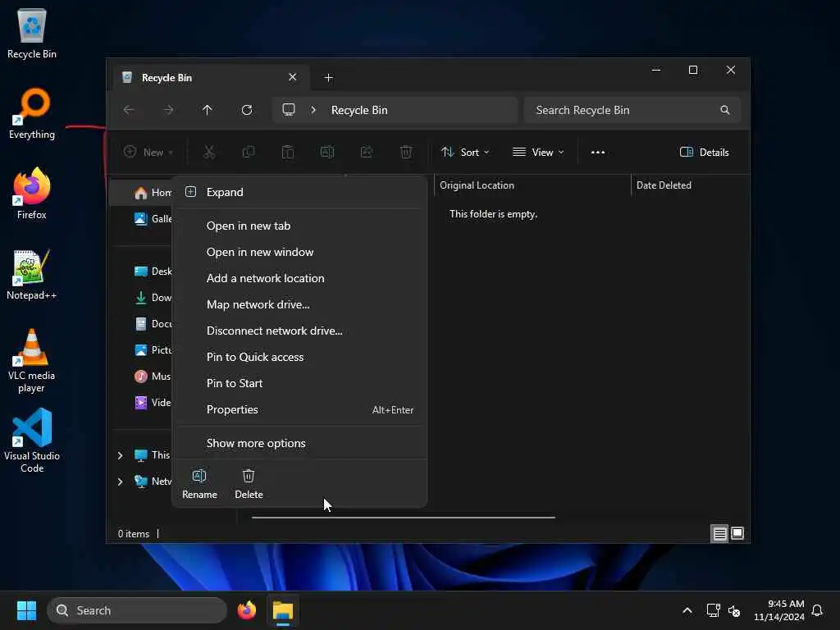
Task: Click the Rename toolbar icon
Action: pos(327,152)
